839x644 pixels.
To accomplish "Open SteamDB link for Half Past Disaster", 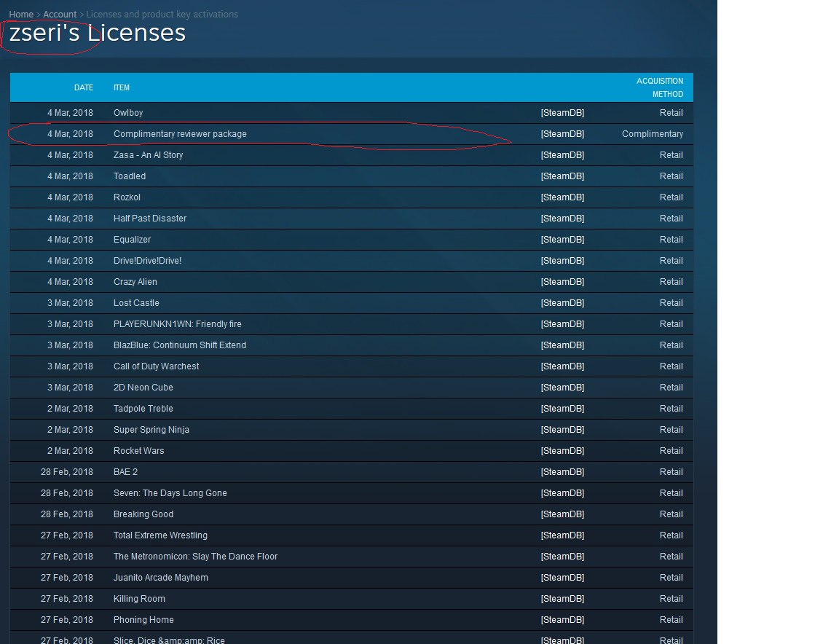I will pos(562,219).
